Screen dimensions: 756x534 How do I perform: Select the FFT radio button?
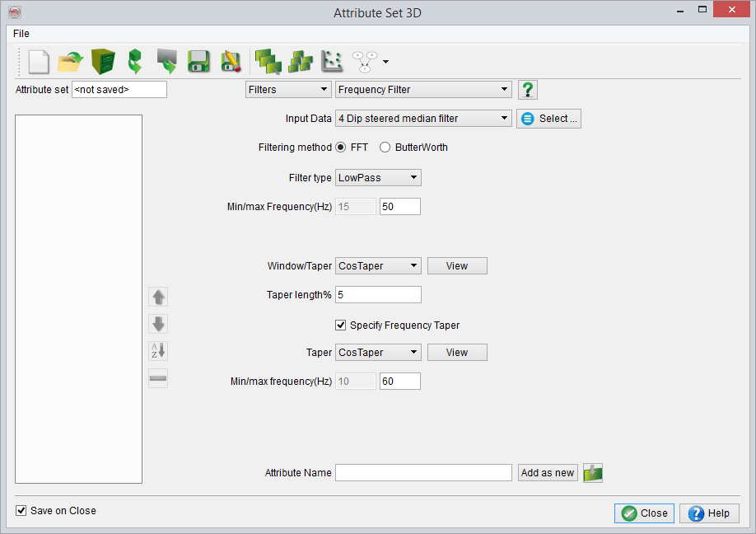(341, 148)
